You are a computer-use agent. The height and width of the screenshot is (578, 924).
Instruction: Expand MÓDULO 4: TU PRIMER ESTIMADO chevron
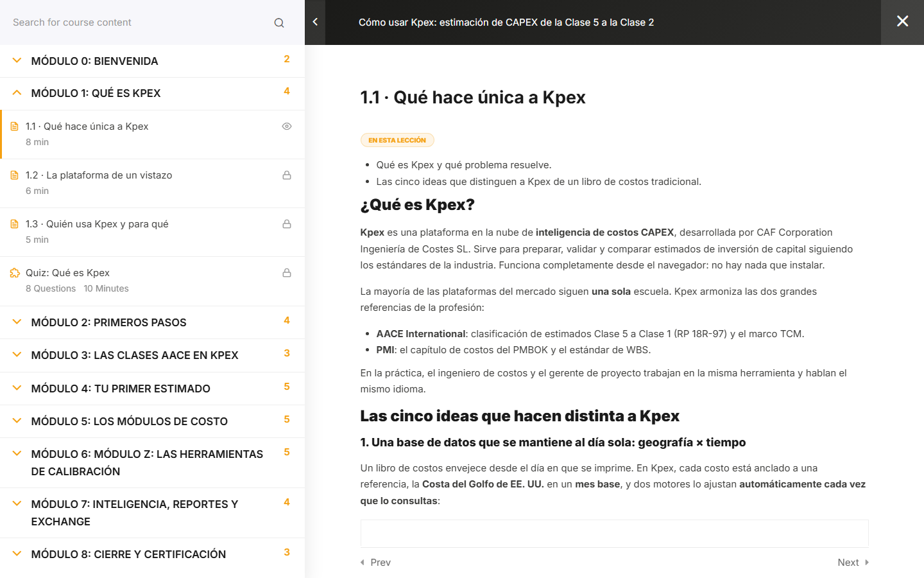coord(17,388)
